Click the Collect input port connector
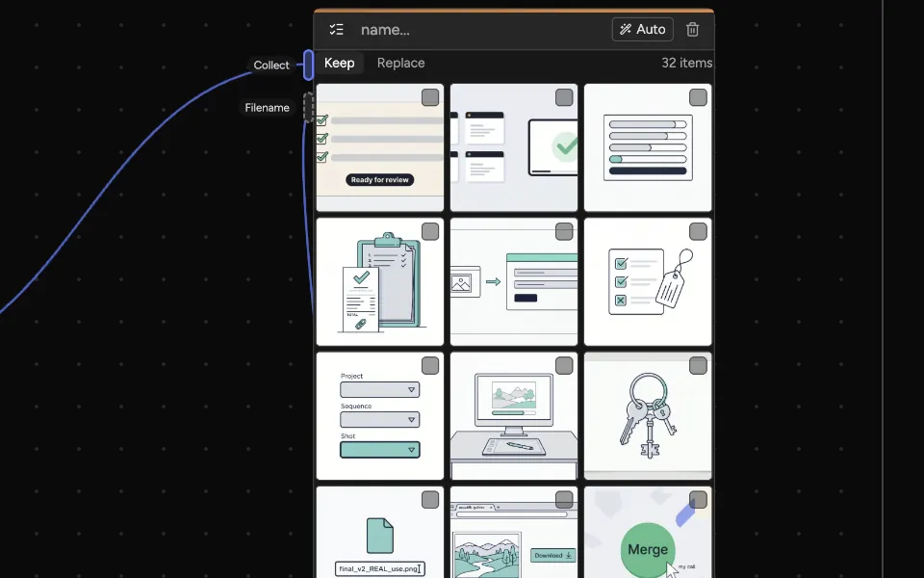This screenshot has height=578, width=924. click(x=308, y=65)
